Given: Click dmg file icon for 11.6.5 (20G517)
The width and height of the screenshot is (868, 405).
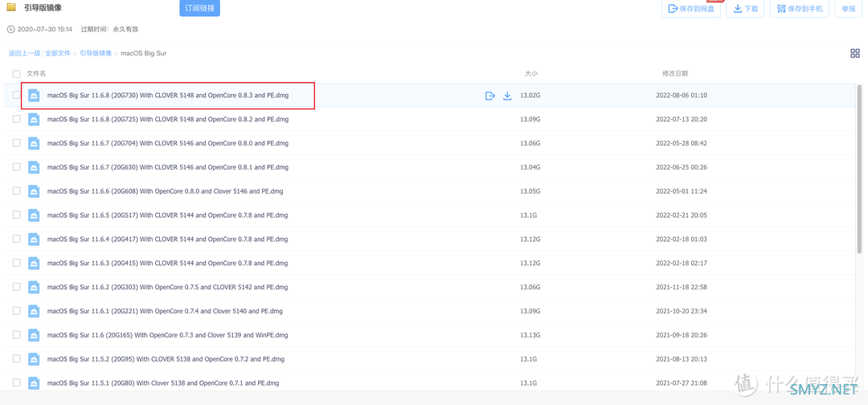Looking at the screenshot, I should pyautogui.click(x=34, y=215).
